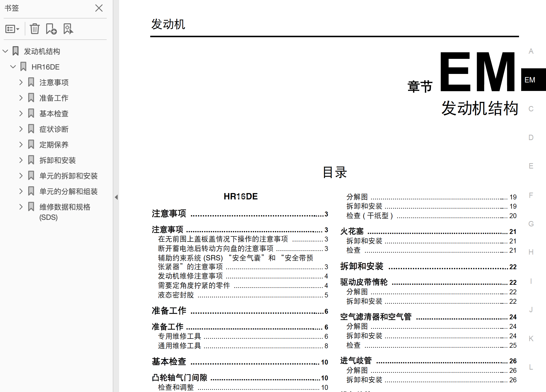Expand the 单元的拆卸和安装 bookmark
546x392 pixels.
point(21,176)
